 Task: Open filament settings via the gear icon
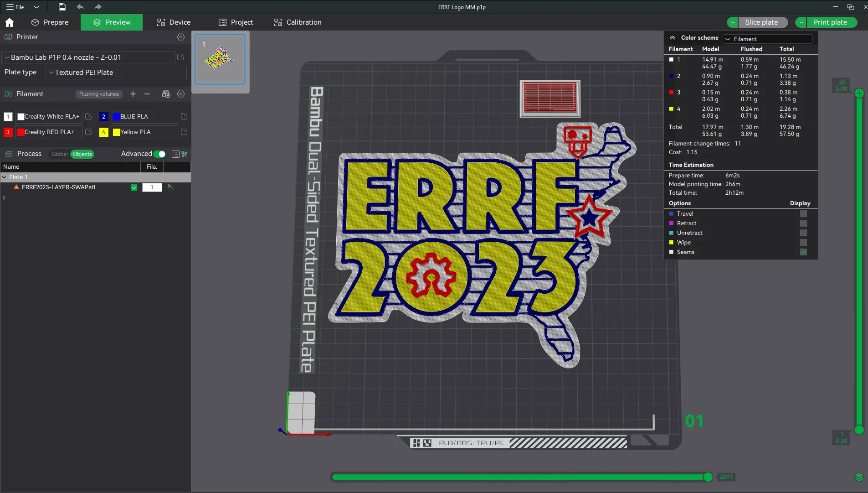pyautogui.click(x=180, y=94)
